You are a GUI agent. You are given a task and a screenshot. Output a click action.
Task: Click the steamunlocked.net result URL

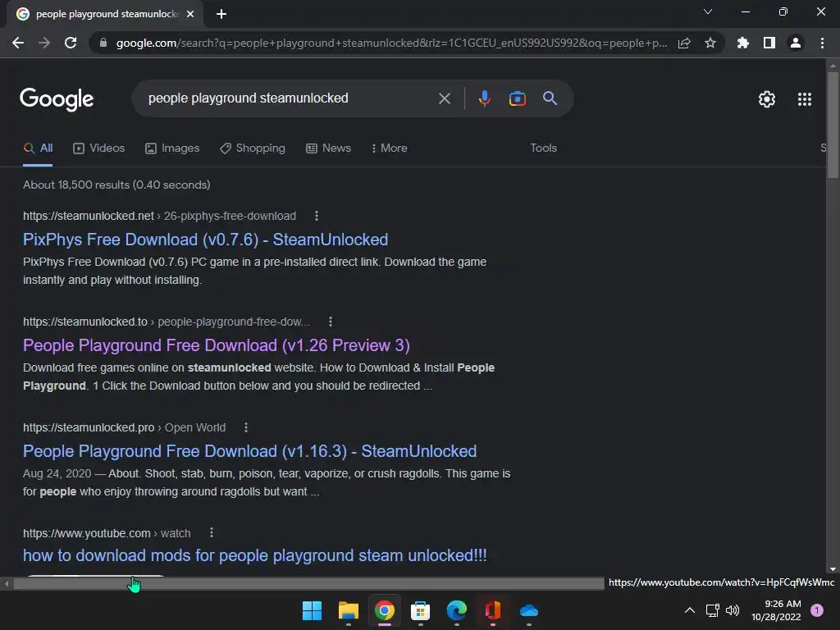[159, 216]
